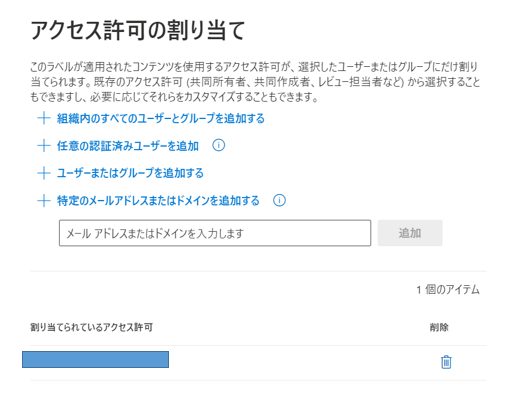
Task: Focus the メール アドレスまたはドメイン input field
Action: [215, 233]
